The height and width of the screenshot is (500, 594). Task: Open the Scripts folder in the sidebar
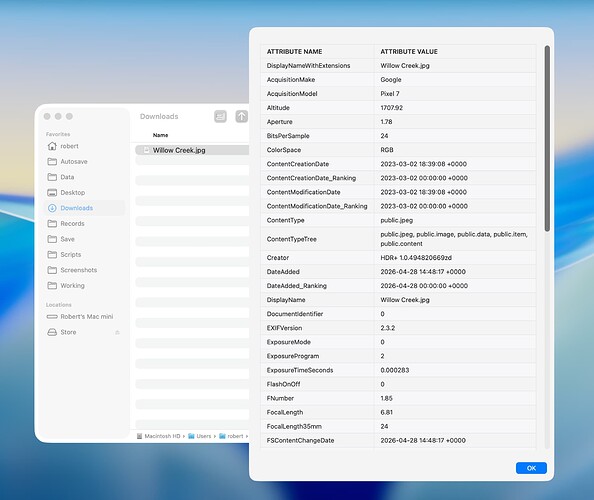tap(71, 255)
